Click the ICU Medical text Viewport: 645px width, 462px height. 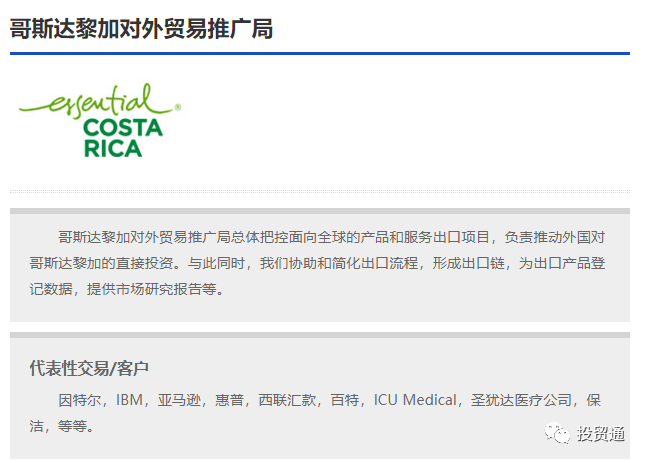click(x=415, y=400)
